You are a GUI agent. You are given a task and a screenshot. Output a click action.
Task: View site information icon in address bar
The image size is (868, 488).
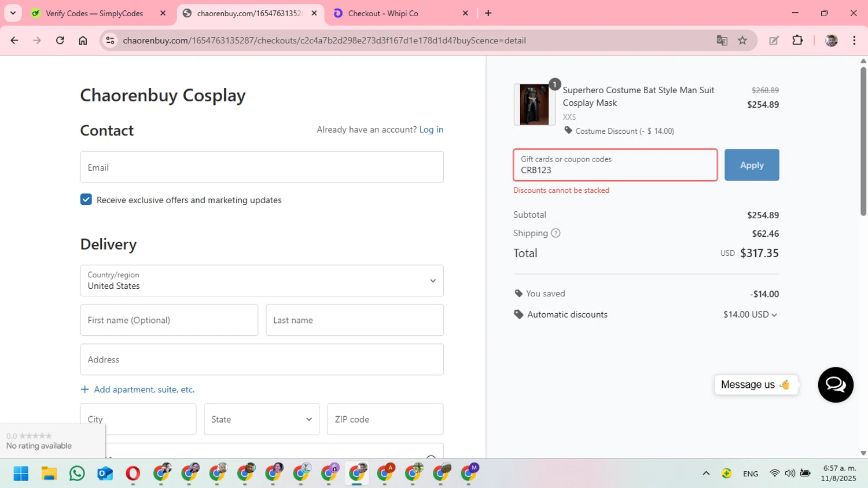[110, 41]
